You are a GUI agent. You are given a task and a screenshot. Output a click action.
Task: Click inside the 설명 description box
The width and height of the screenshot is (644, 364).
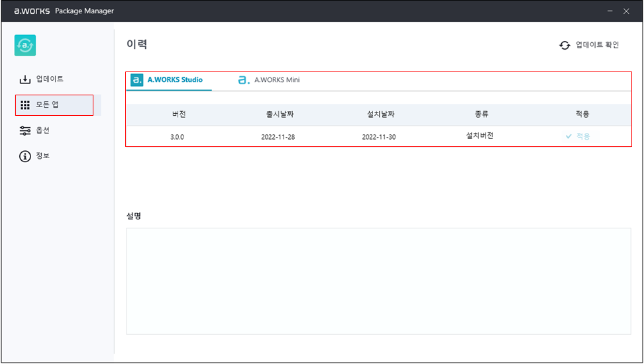click(378, 281)
